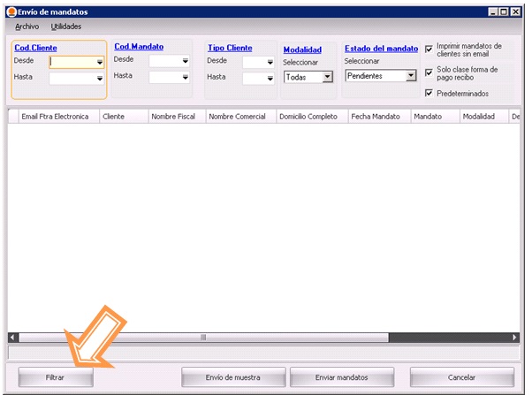Open the Modalidad dropdown showing Todas

[x=327, y=78]
